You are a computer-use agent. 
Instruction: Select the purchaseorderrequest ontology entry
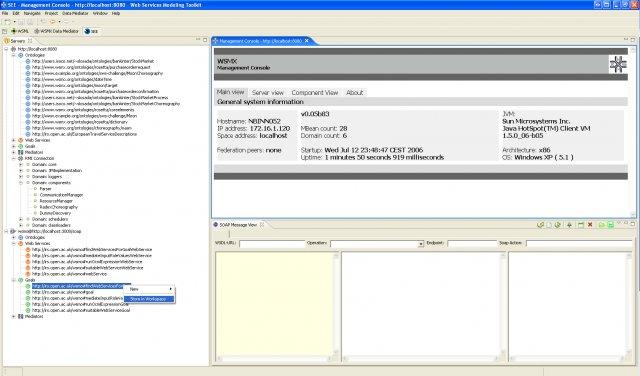pos(91,67)
